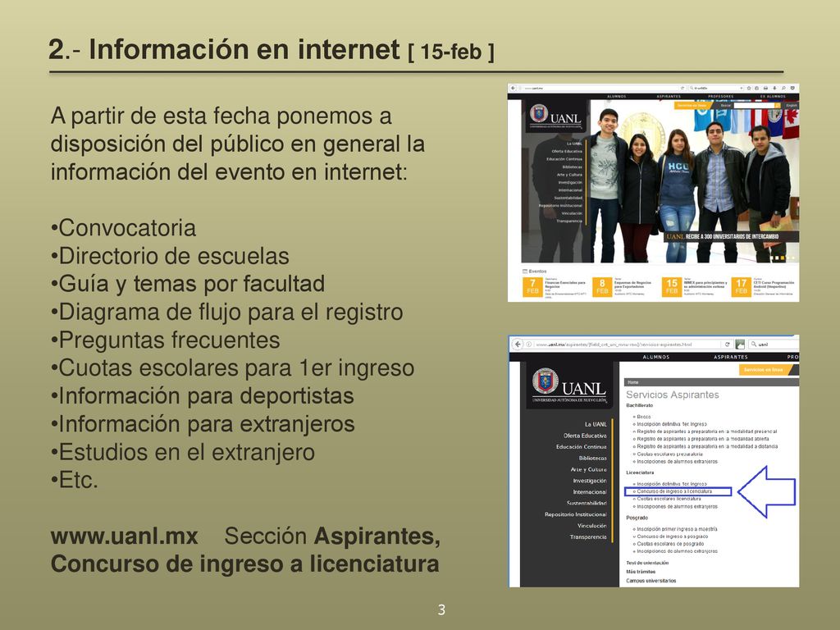
Task: Click magnifier icon in lower browser search box
Action: pos(754,344)
